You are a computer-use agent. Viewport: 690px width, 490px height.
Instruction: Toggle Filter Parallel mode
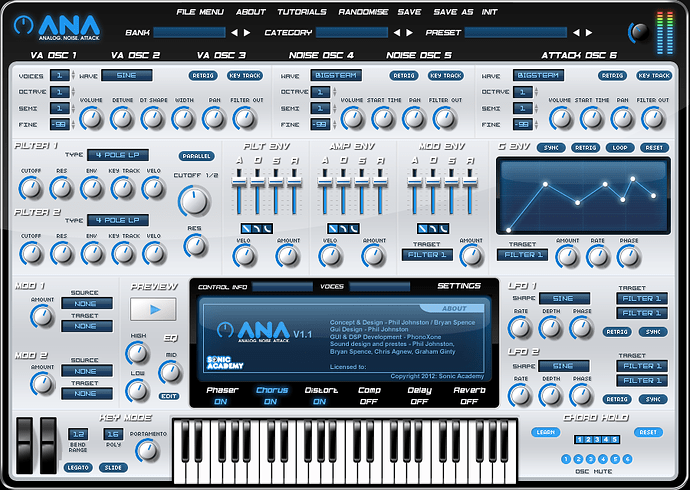[x=196, y=156]
